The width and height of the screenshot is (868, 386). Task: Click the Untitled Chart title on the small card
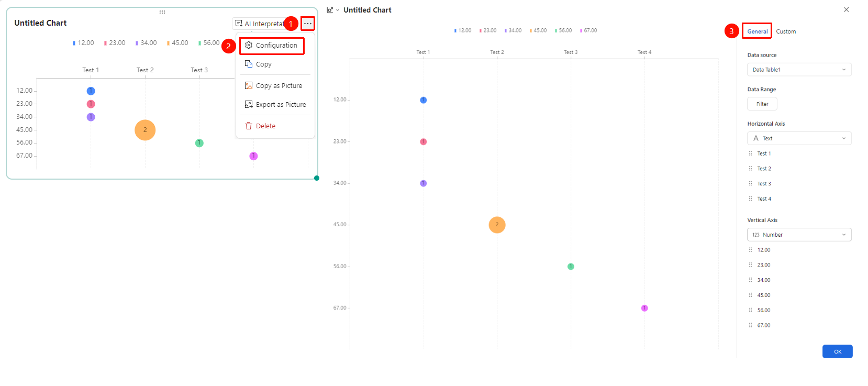tap(40, 23)
